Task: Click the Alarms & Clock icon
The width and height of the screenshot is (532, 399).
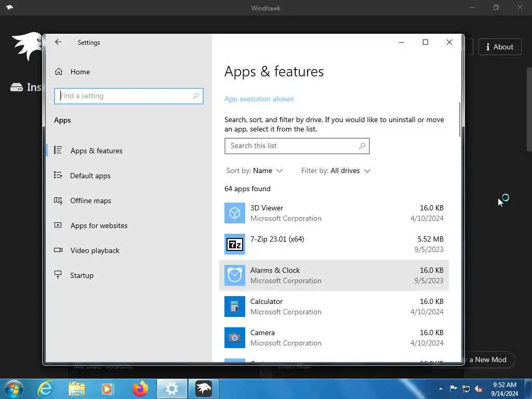Action: [x=234, y=275]
